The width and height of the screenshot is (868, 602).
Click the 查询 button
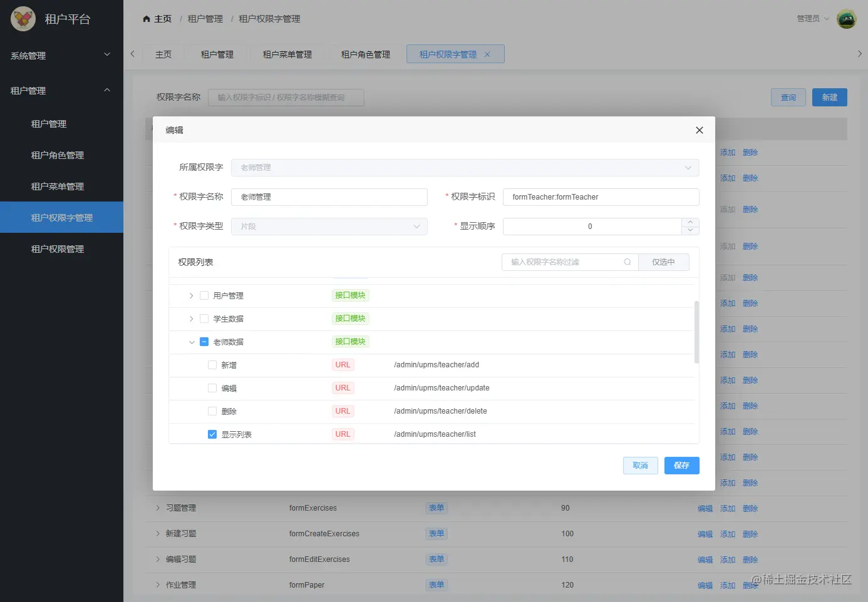[788, 98]
